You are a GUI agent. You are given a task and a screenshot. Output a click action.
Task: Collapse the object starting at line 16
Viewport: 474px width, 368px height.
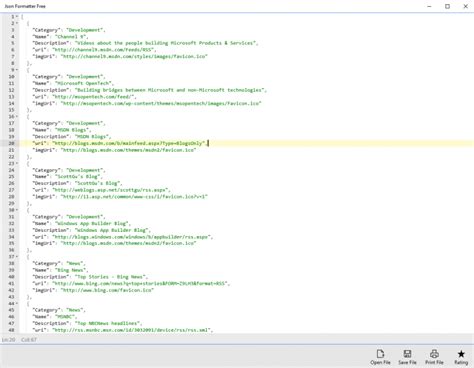17,117
